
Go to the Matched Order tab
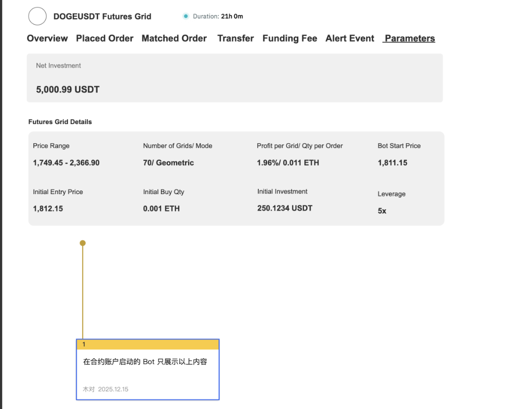point(174,38)
